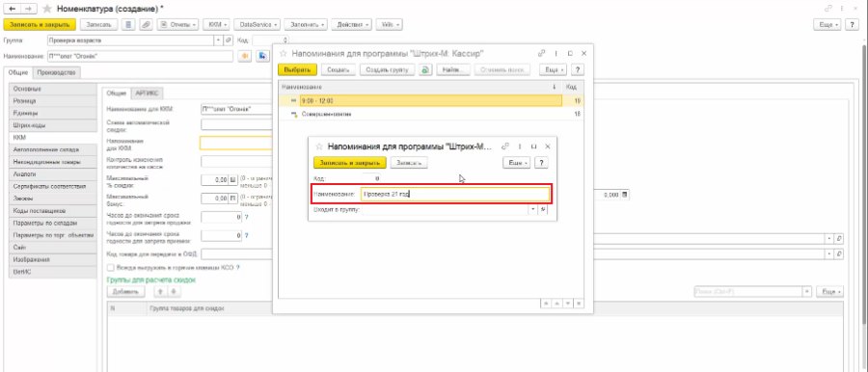Screen dimensions: 868x372
Task: Open the ККМ toolbar dropdown
Action: click(216, 25)
